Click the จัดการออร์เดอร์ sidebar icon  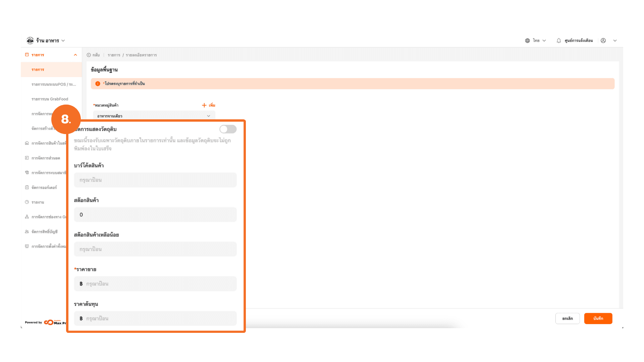(x=27, y=187)
